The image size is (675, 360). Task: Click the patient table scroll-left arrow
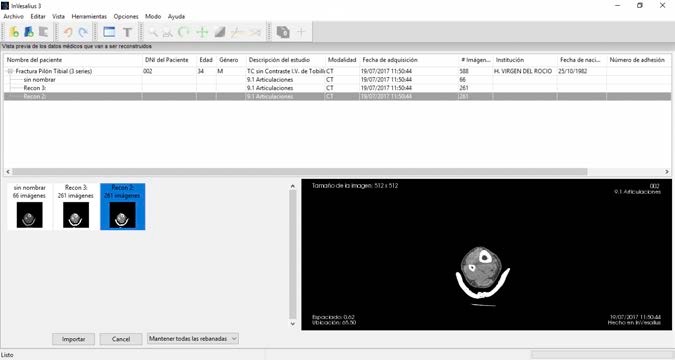click(x=8, y=171)
